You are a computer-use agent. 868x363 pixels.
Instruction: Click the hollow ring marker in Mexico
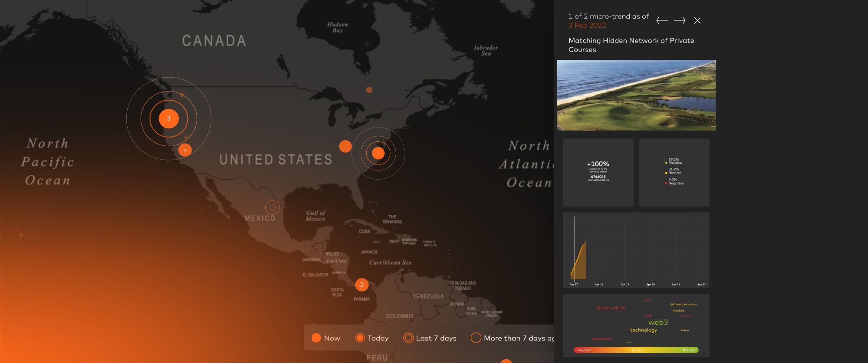272,208
